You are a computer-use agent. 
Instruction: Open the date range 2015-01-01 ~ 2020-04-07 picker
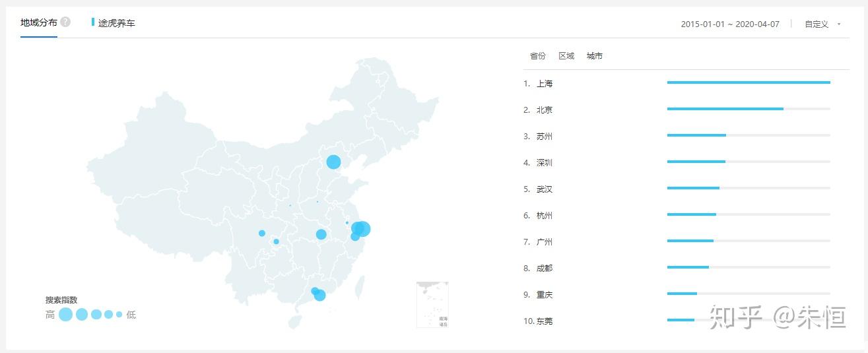coord(730,24)
